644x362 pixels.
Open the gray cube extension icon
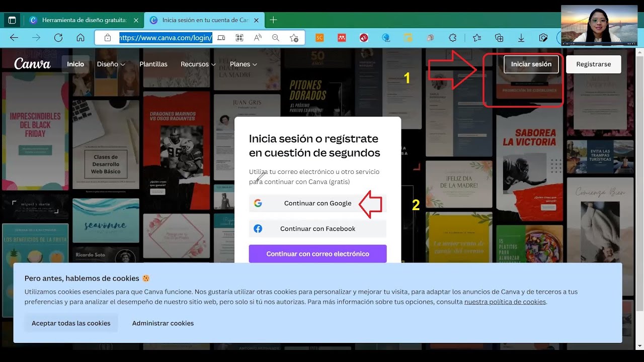[430, 38]
